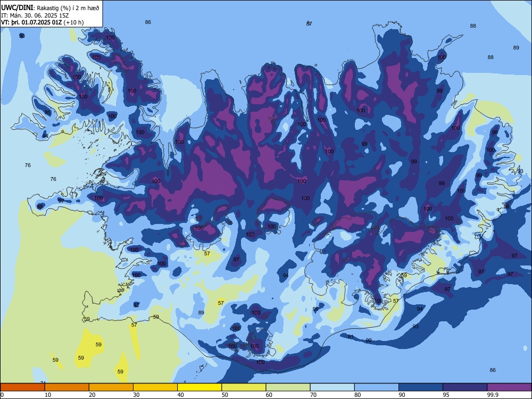
Task: Select the 30-40 yellow-orange legend swatch
Action: [x=155, y=387]
